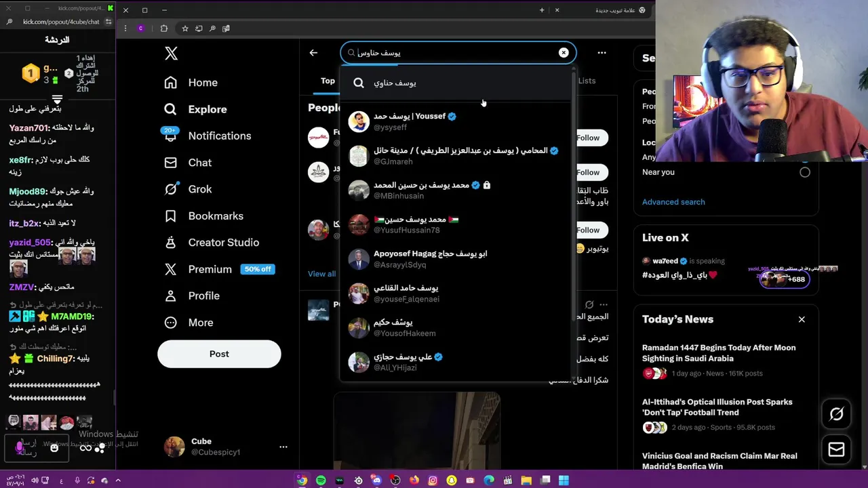Select suggestion @MBinhusain
Screen dimensions: 868x488
(x=457, y=190)
